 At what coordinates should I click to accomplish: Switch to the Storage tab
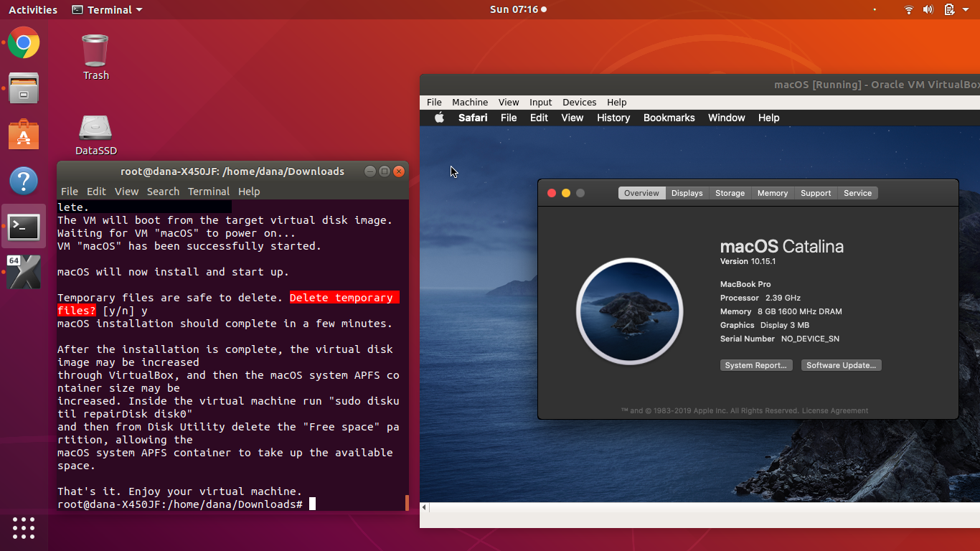tap(730, 192)
